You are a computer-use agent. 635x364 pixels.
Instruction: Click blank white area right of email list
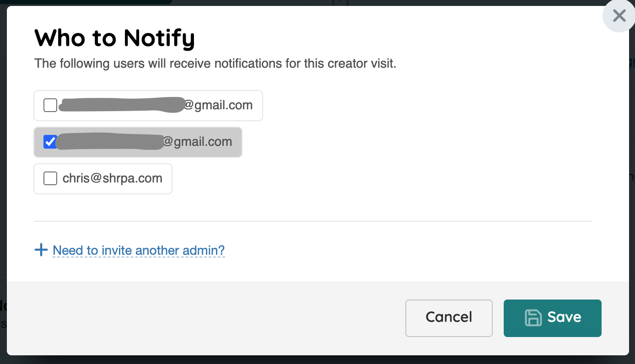pos(412,142)
